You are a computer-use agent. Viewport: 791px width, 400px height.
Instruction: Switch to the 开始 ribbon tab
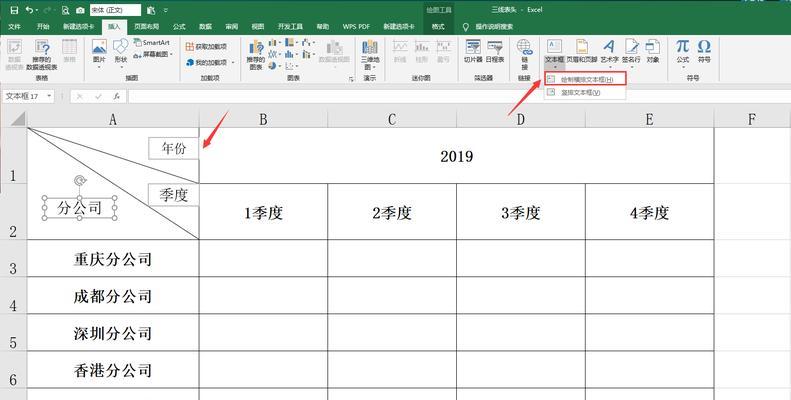tap(43, 27)
